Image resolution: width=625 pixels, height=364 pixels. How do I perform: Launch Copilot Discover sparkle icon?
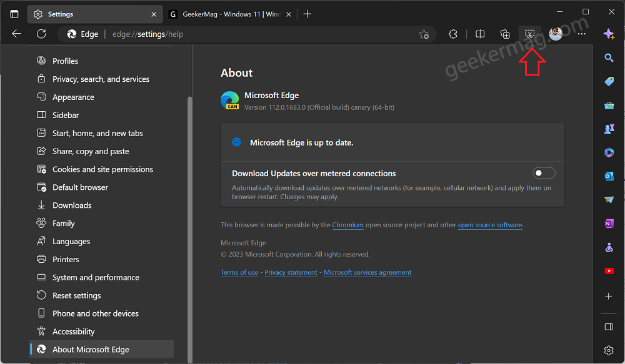point(609,34)
